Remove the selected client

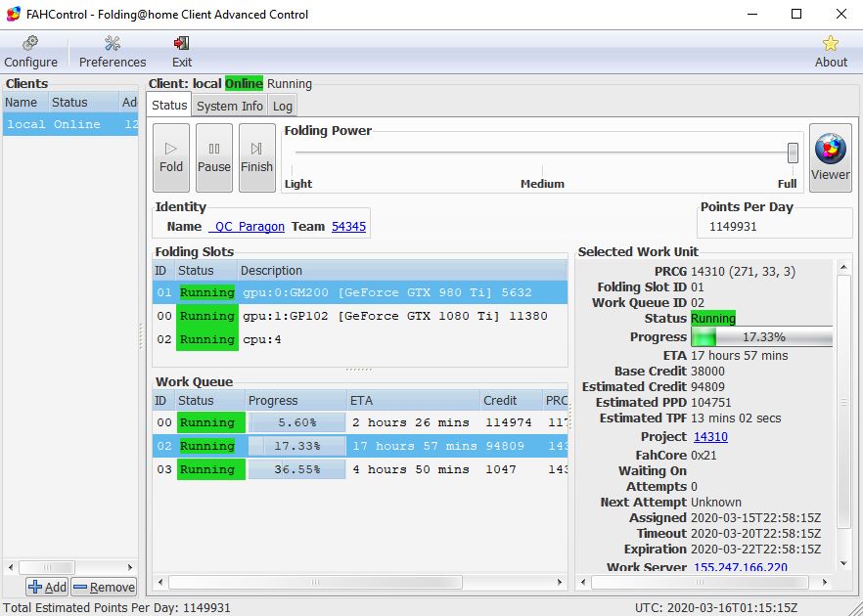coord(104,587)
